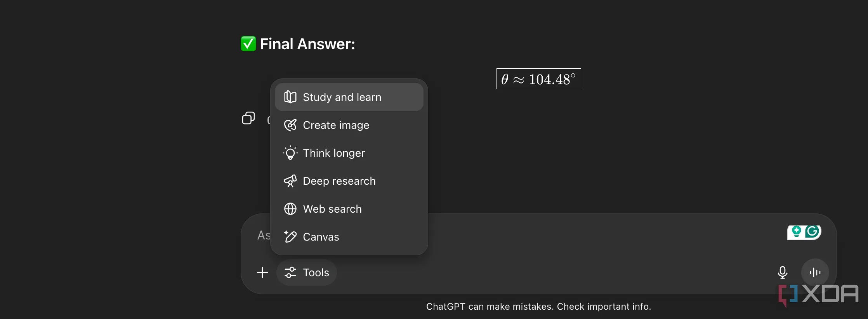Start dictation with the microphone icon

coord(783,272)
